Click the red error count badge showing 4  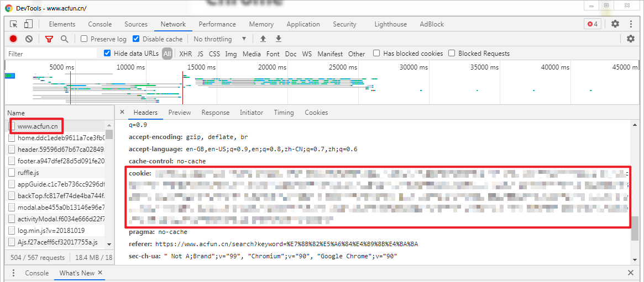click(x=593, y=24)
